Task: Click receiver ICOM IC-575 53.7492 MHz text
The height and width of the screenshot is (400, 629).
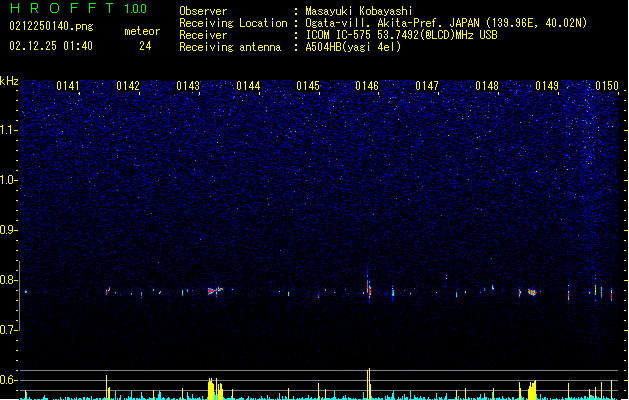Action: 401,35
